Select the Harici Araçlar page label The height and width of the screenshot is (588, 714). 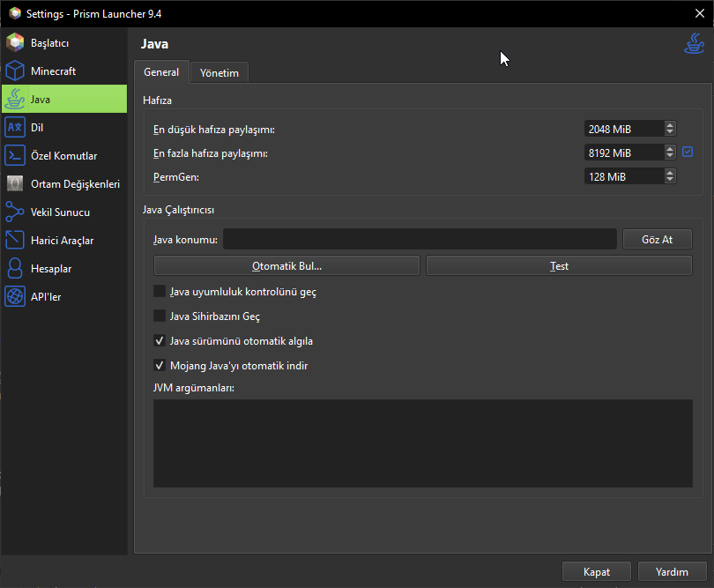pyautogui.click(x=62, y=241)
